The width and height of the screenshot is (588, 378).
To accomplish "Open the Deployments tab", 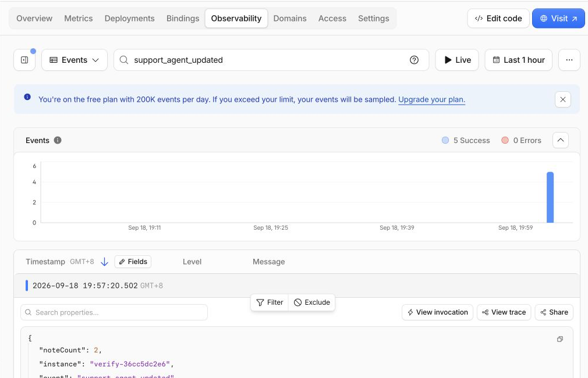I will (129, 19).
